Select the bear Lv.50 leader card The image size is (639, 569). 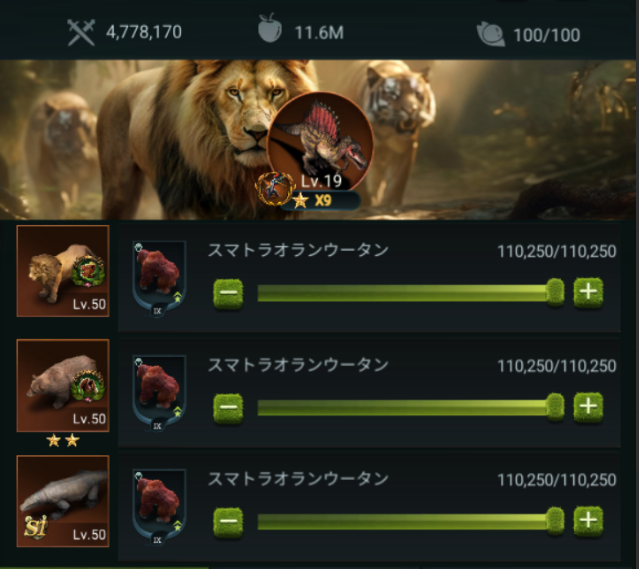63,385
